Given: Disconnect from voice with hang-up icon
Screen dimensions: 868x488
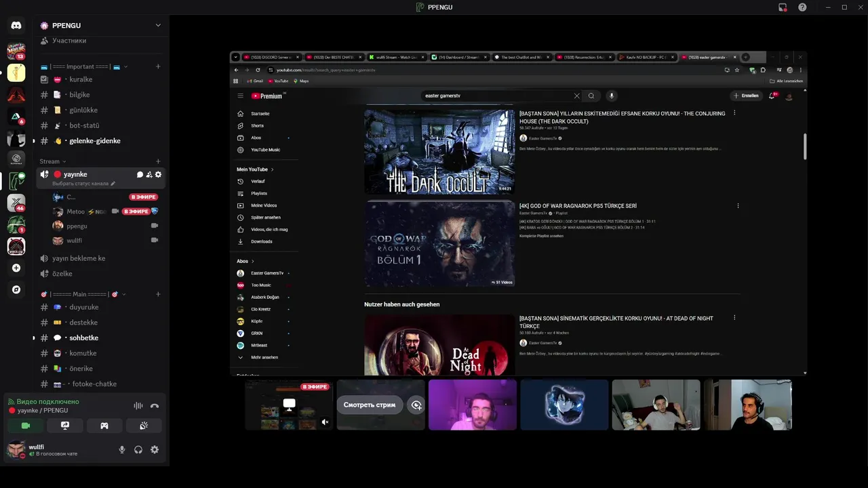Looking at the screenshot, I should pos(155,406).
